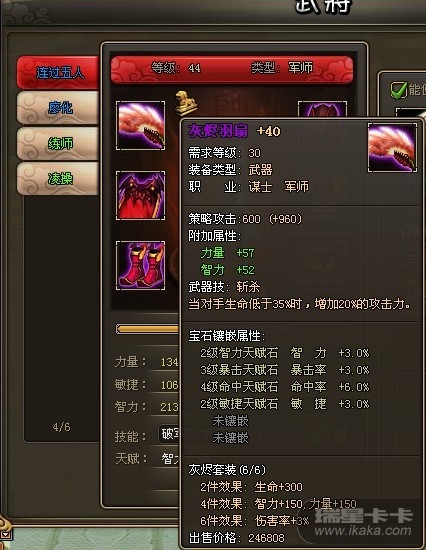426x550 pixels.
Task: Click the golden lion statue icon
Action: click(x=186, y=103)
